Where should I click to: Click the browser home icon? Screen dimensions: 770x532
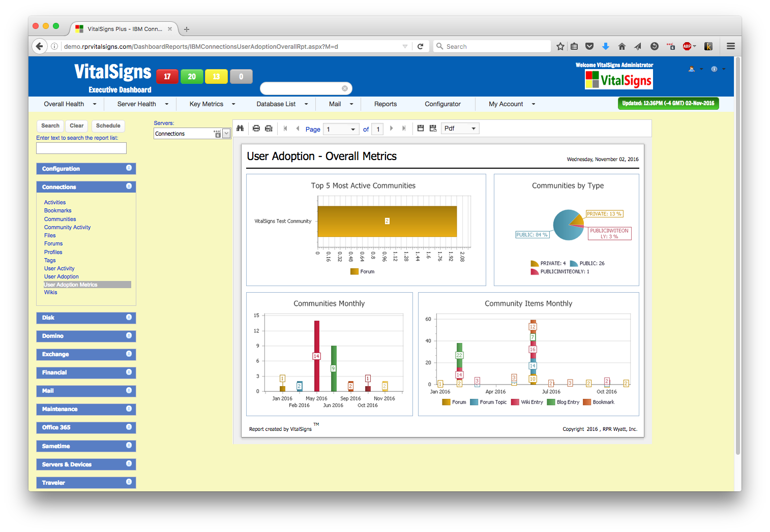[x=621, y=46]
